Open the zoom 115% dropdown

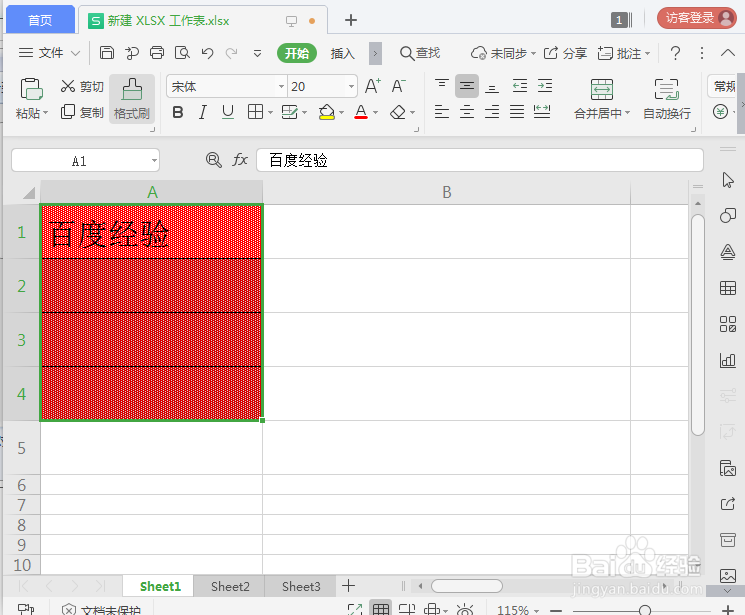(x=536, y=610)
